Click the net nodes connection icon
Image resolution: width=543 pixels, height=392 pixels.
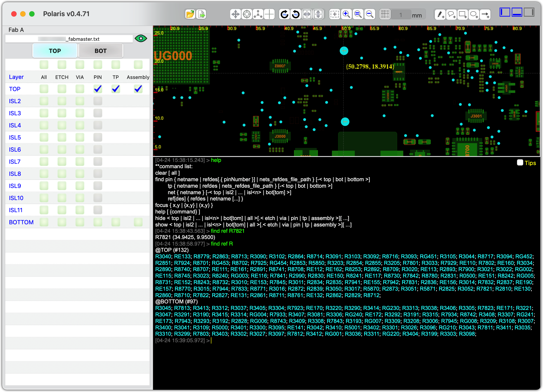(x=258, y=14)
